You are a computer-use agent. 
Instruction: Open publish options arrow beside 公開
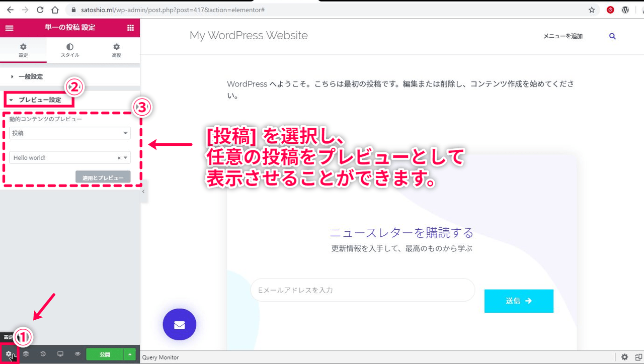click(x=130, y=354)
